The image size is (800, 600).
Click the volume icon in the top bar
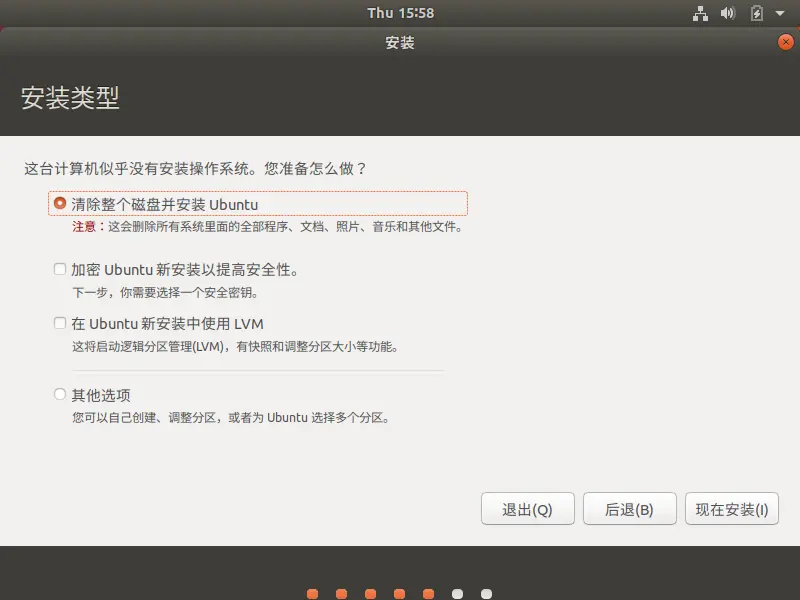coord(727,13)
